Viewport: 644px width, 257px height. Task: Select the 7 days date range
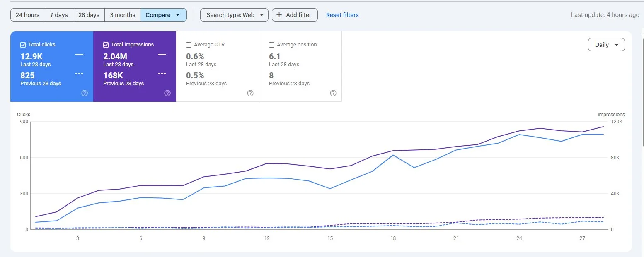click(x=59, y=15)
